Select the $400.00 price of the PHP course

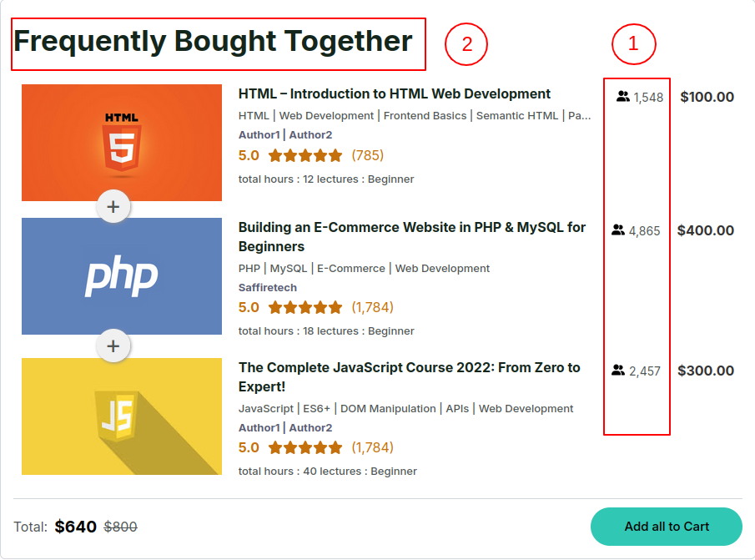[706, 230]
